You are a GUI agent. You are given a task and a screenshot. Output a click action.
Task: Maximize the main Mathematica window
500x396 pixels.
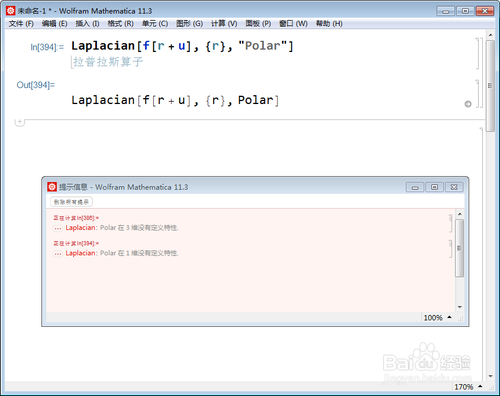(465, 11)
